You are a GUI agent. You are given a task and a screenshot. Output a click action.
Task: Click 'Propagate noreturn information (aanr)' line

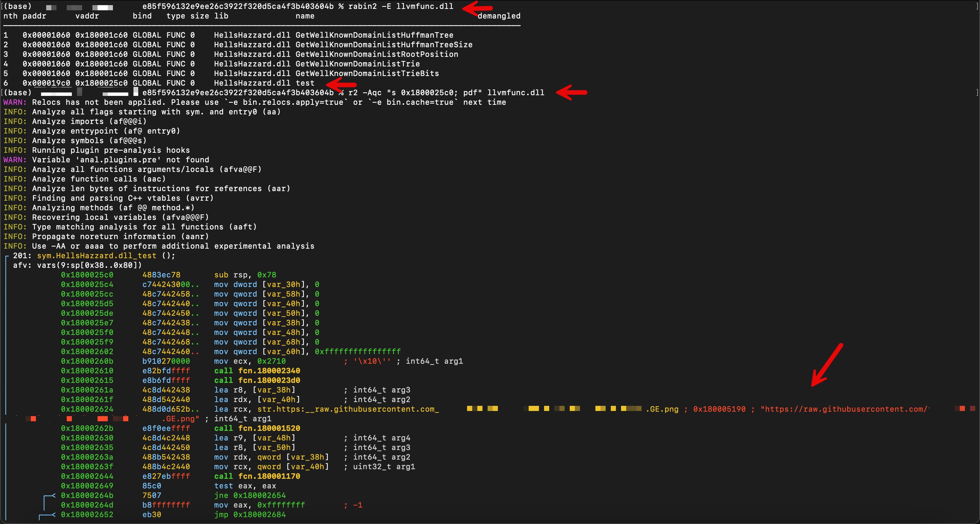[x=120, y=237]
